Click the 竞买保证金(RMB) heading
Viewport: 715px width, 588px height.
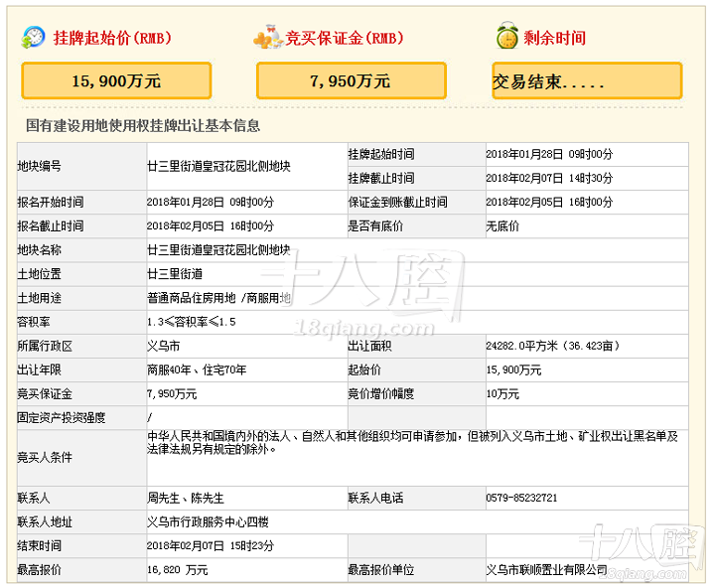[x=345, y=38]
